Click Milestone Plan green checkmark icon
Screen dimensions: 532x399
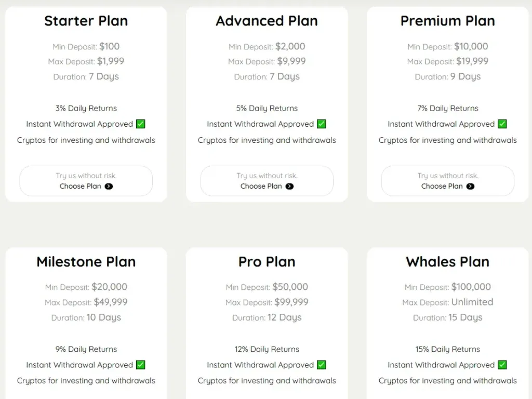point(140,365)
